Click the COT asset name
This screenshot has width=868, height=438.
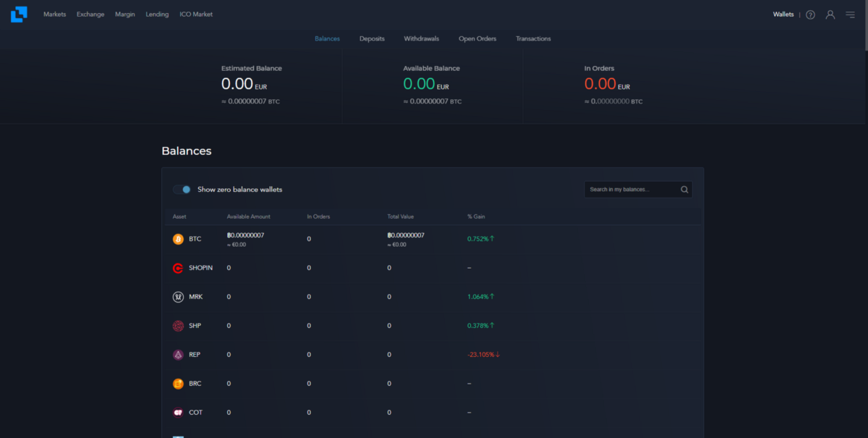click(x=195, y=413)
